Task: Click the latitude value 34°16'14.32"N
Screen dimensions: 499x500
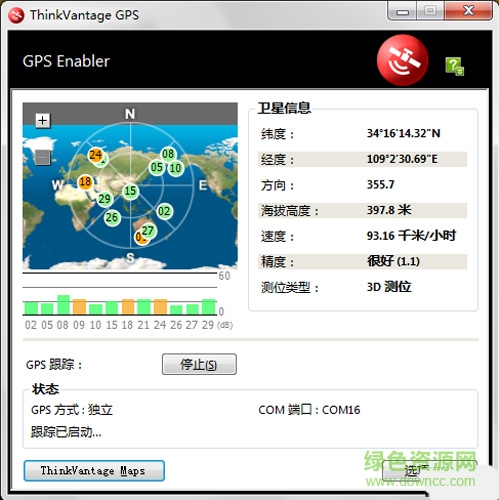Action: pyautogui.click(x=403, y=133)
